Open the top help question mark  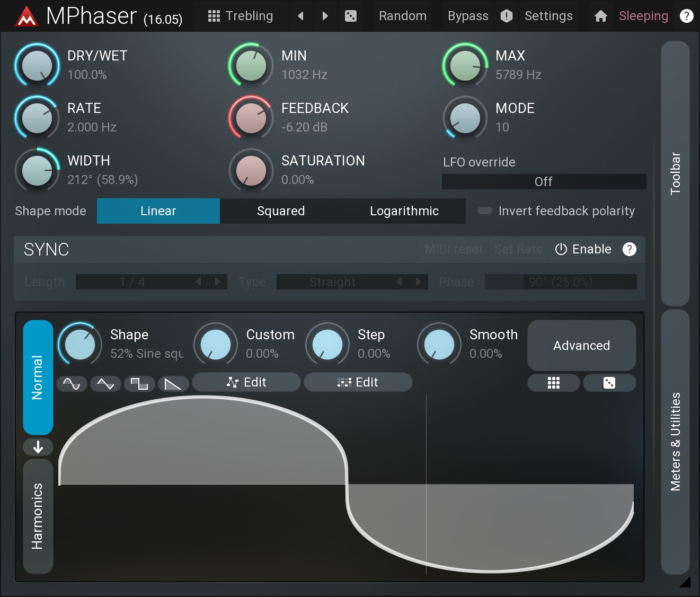(x=686, y=16)
